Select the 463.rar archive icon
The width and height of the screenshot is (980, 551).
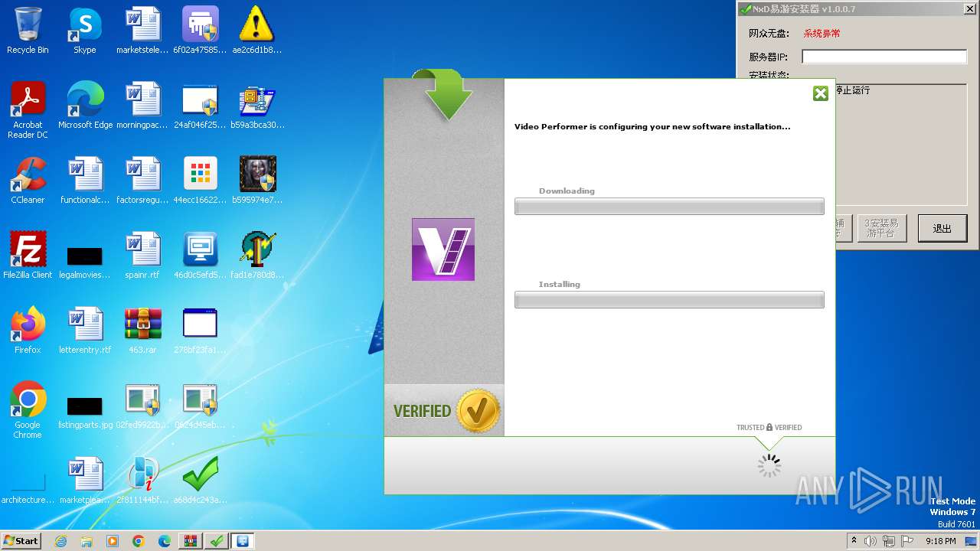coord(142,331)
